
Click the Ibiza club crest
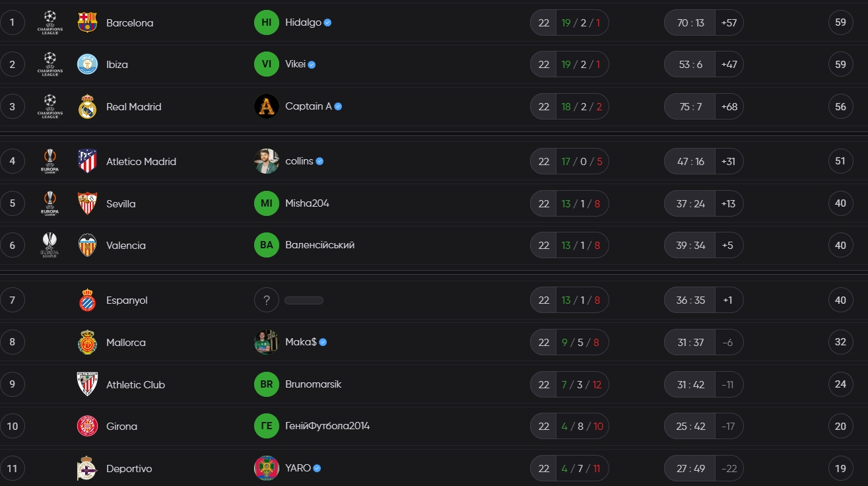coord(87,64)
